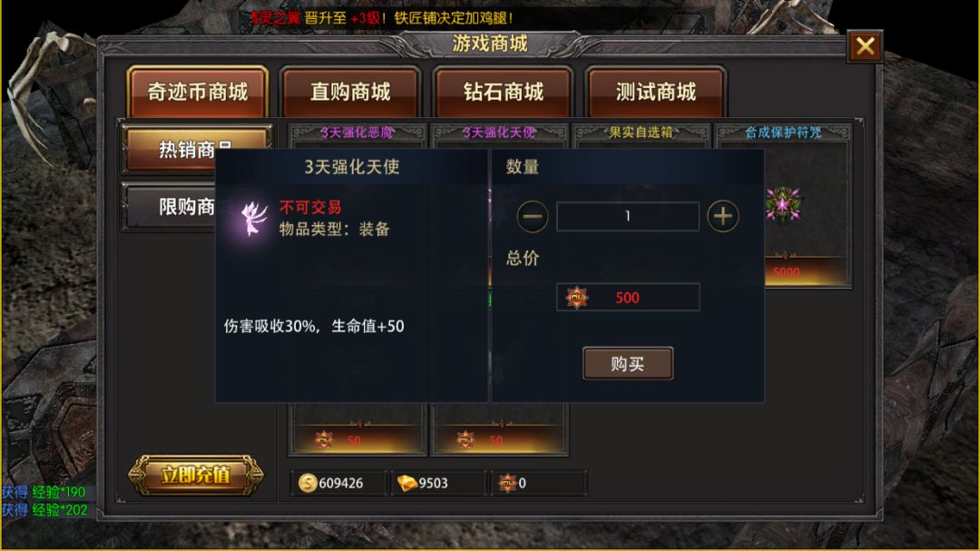Click the miracle coin balance icon
Viewport: 980px width, 551px height.
click(x=507, y=483)
